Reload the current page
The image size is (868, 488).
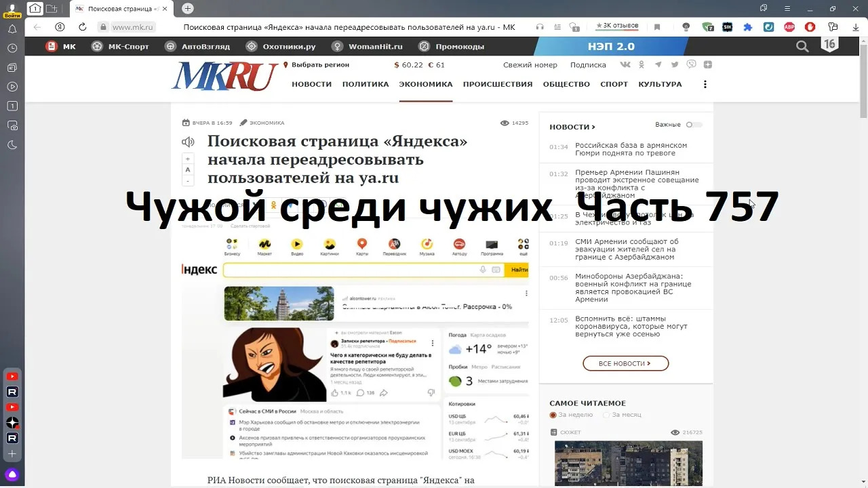tap(82, 27)
